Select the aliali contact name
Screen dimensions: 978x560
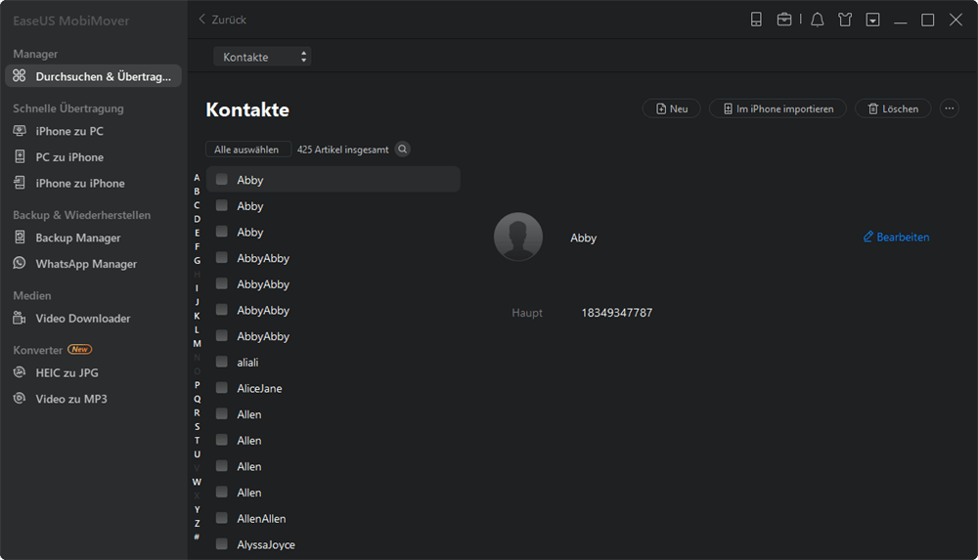click(247, 363)
